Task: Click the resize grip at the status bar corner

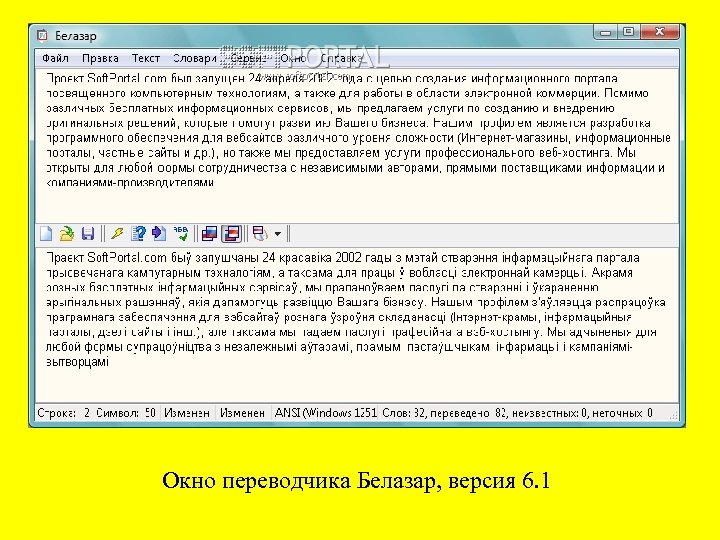Action: point(674,415)
